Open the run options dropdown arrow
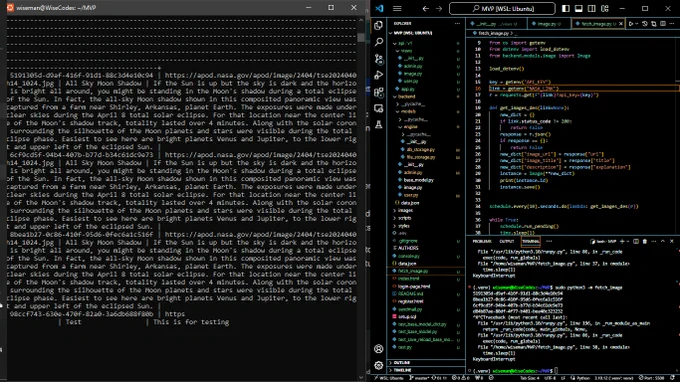Viewport: 680px width, 382px height. click(x=637, y=23)
